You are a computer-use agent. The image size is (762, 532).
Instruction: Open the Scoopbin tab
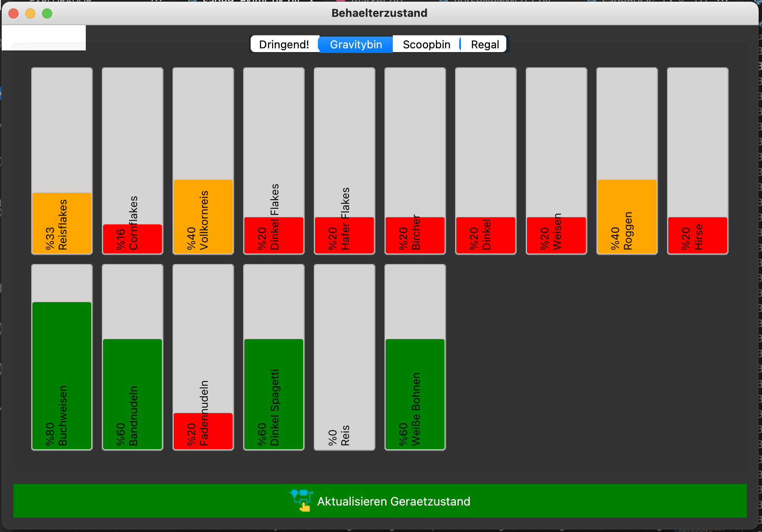coord(426,45)
